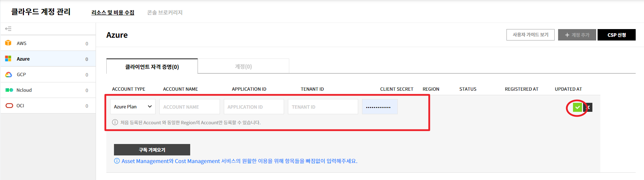Image resolution: width=644 pixels, height=180 pixels.
Task: Click the 사용자 가이드 보기 button
Action: (x=530, y=35)
